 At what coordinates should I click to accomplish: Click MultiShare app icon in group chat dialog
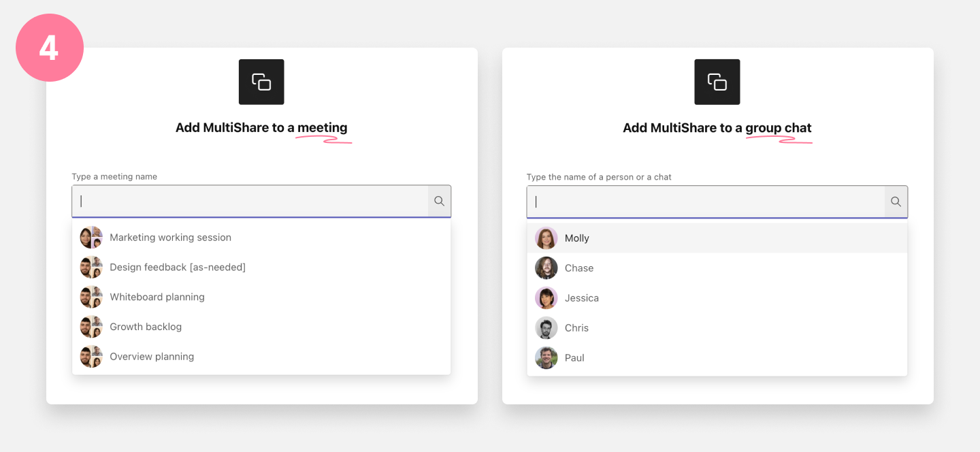click(717, 82)
